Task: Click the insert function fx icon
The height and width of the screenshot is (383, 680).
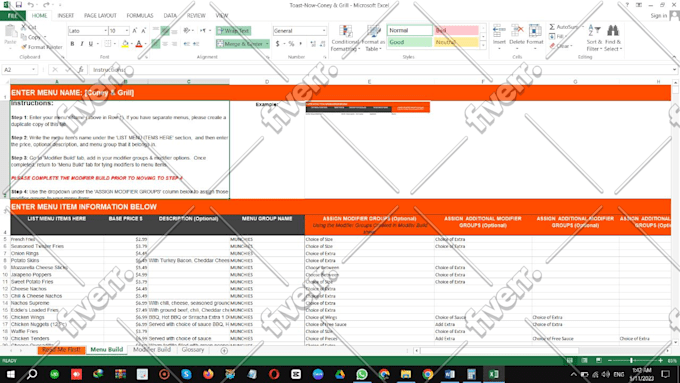Action: (x=81, y=69)
